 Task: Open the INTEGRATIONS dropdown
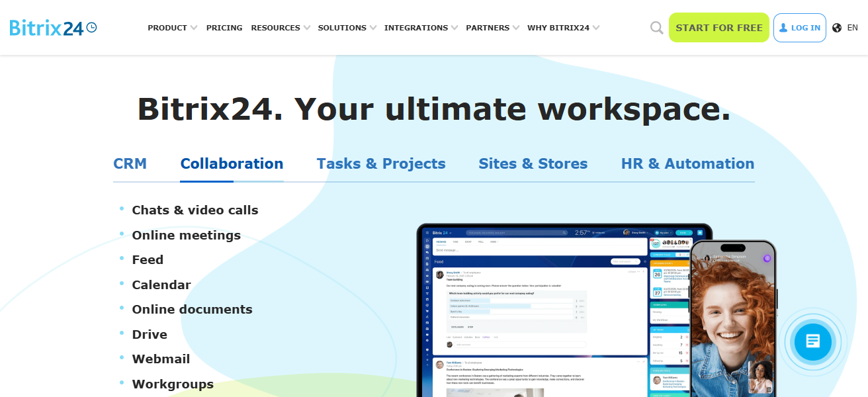(x=416, y=28)
